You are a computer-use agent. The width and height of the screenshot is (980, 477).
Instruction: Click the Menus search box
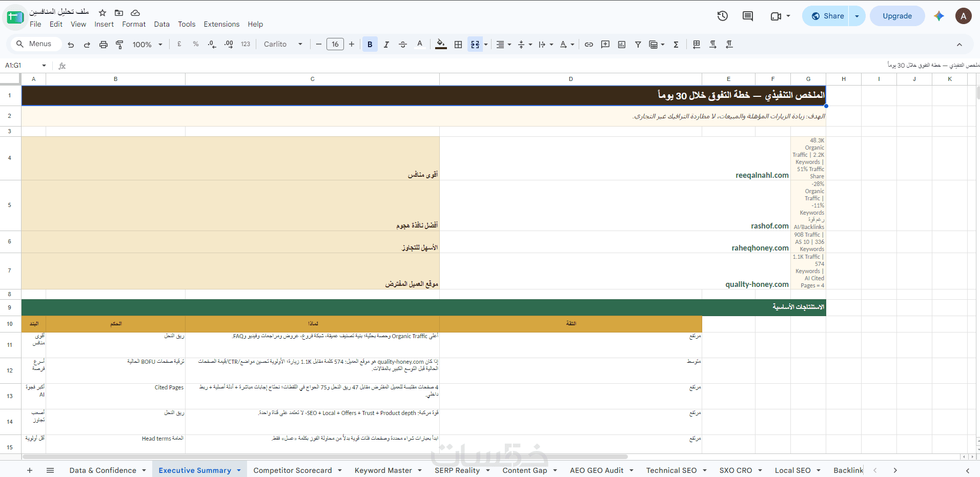[x=36, y=44]
